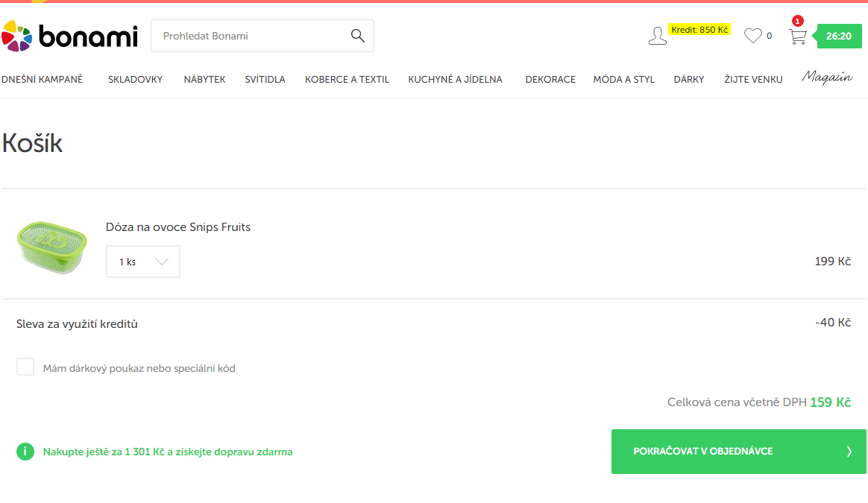Open Kuchyně a jídelna category
The width and height of the screenshot is (868, 503).
click(x=455, y=79)
